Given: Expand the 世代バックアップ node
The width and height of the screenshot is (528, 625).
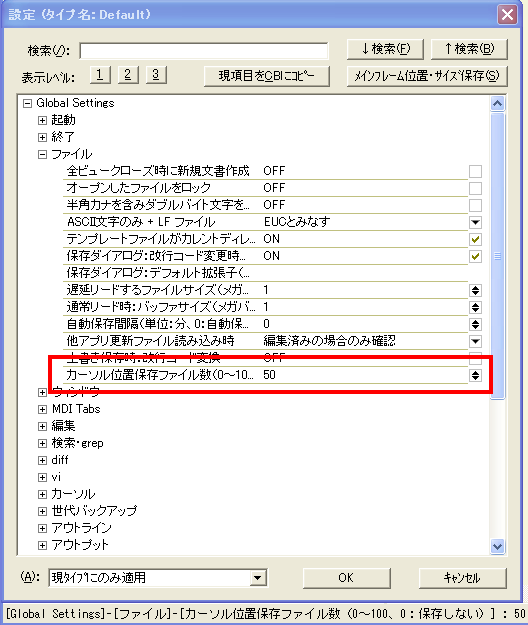Looking at the screenshot, I should (42, 511).
